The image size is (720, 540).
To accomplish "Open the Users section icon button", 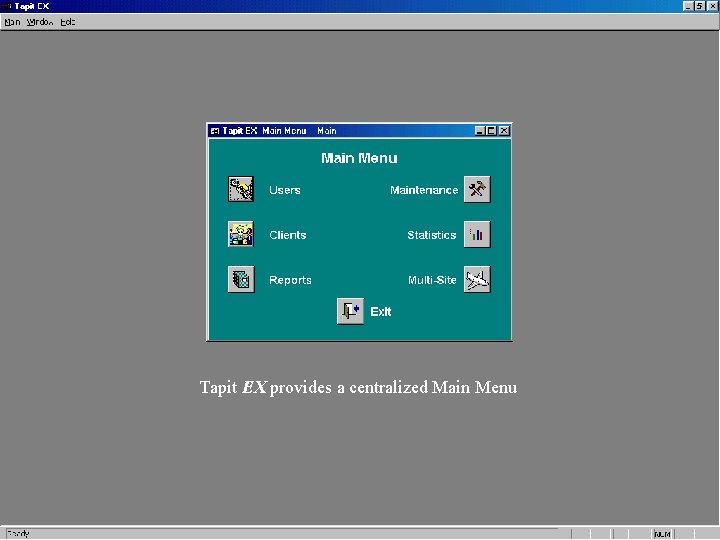I will pos(241,189).
